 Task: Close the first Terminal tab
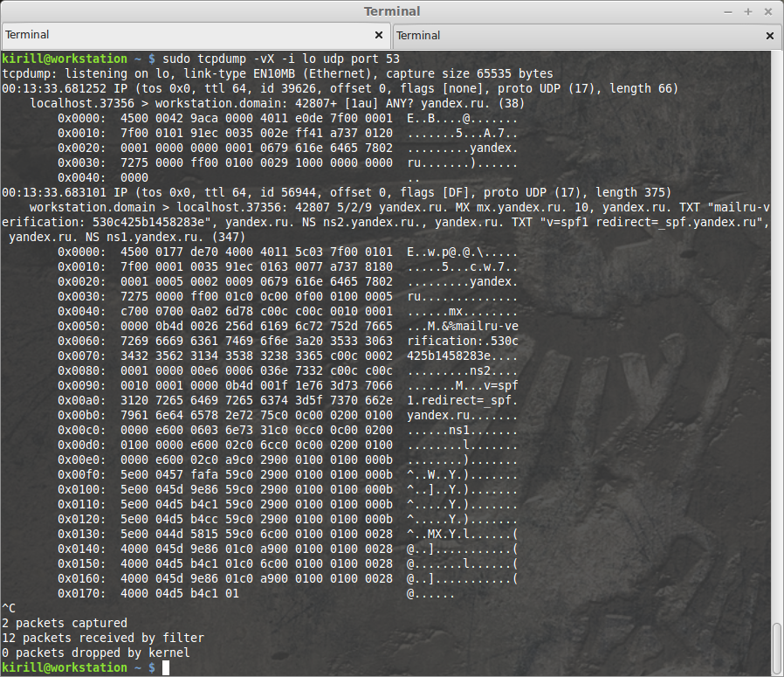click(379, 35)
